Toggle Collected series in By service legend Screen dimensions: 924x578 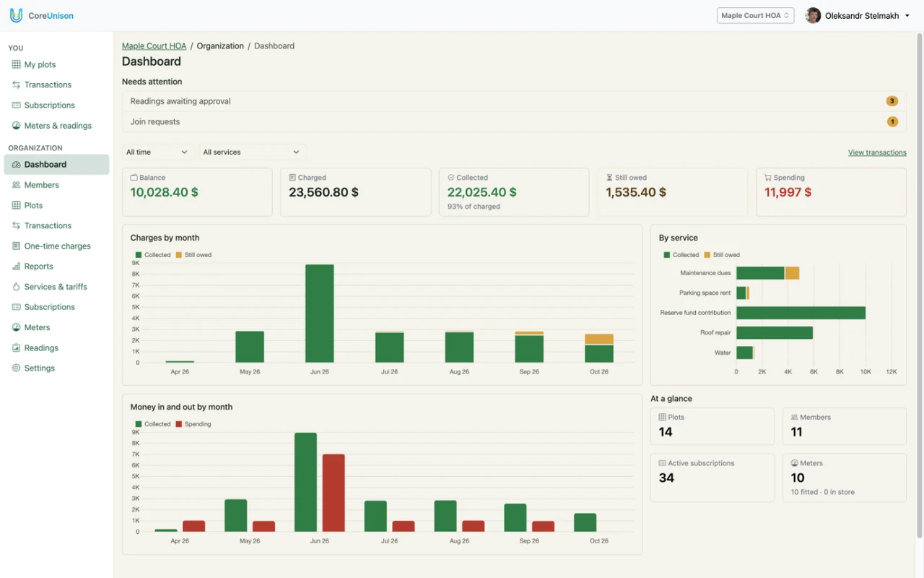tap(681, 255)
